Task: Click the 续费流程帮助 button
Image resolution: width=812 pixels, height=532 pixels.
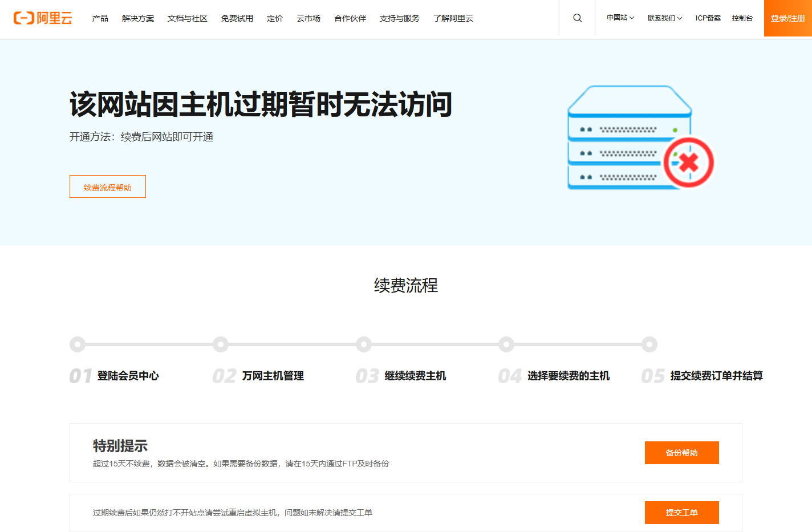Action: pos(108,186)
